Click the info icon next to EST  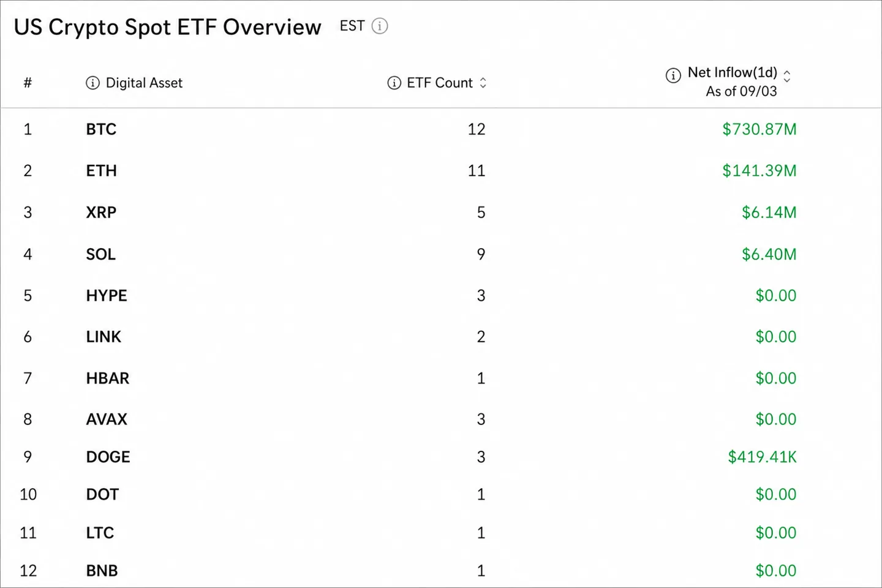(380, 26)
